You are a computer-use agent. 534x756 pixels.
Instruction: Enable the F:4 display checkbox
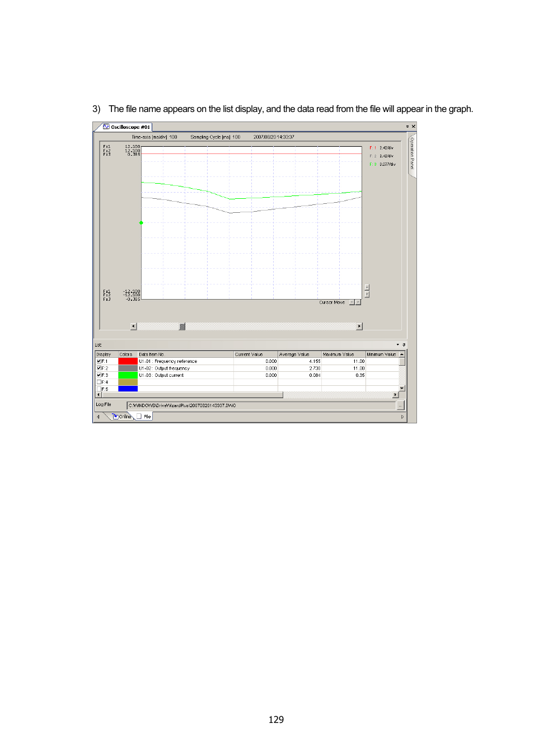click(x=99, y=382)
